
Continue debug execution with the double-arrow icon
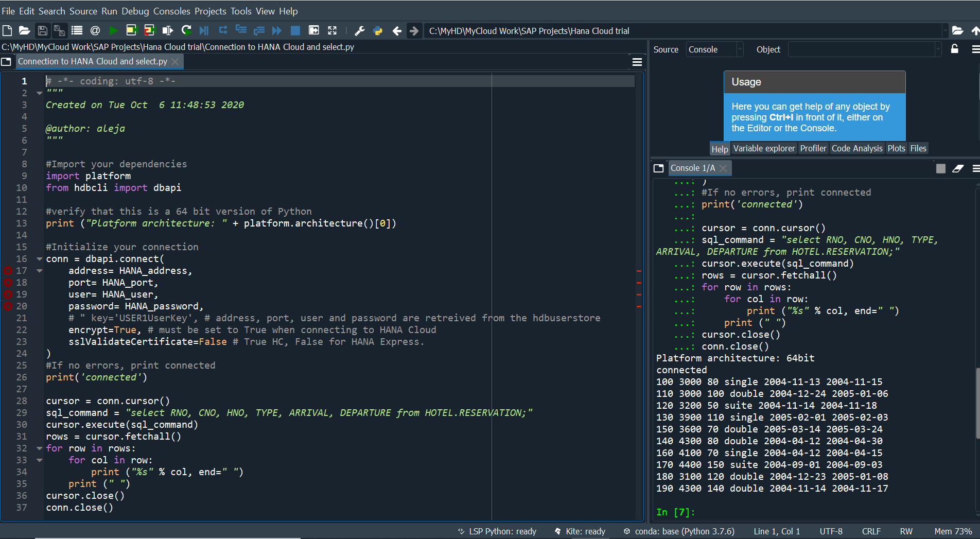(277, 31)
